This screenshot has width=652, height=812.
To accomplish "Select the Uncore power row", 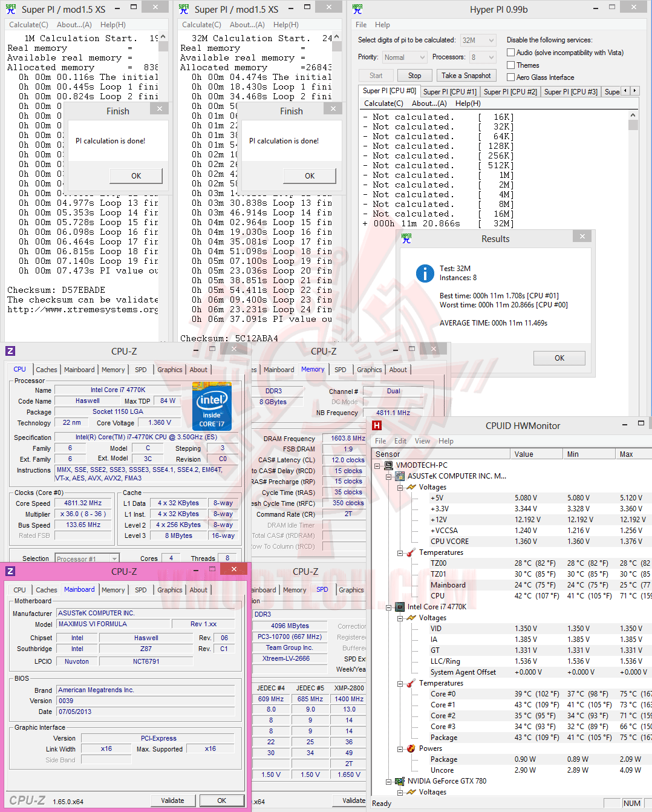I will pos(512,770).
